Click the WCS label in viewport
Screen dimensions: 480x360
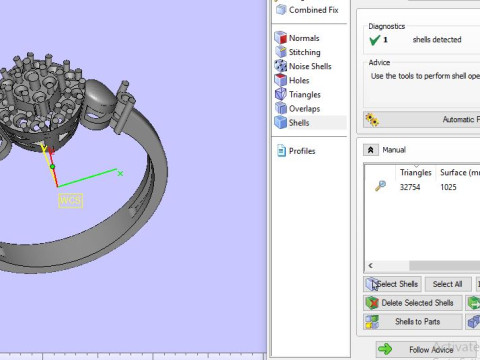[70, 201]
